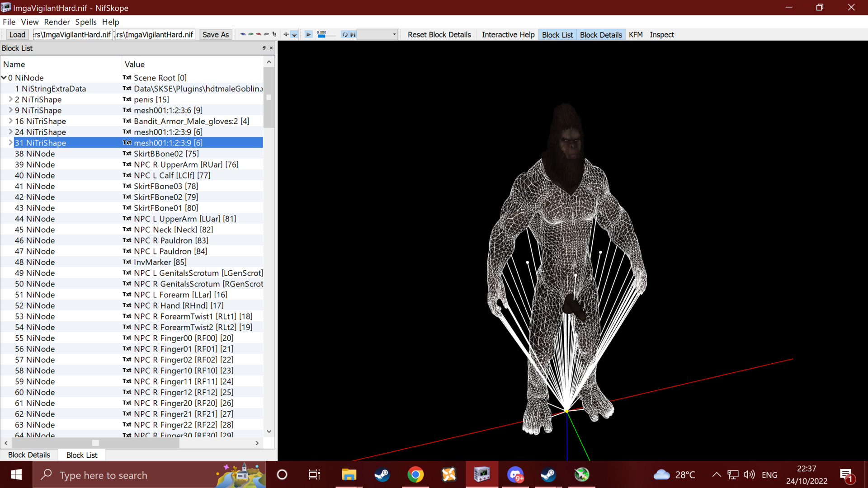Click 'NPC R Pauldron [83]' value
Viewport: 868px width, 488px height.
[x=171, y=240]
